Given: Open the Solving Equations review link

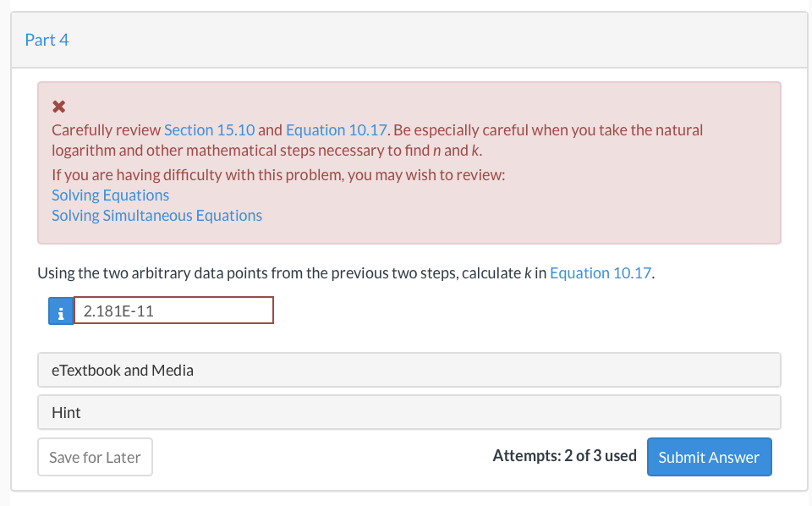Looking at the screenshot, I should pos(110,195).
